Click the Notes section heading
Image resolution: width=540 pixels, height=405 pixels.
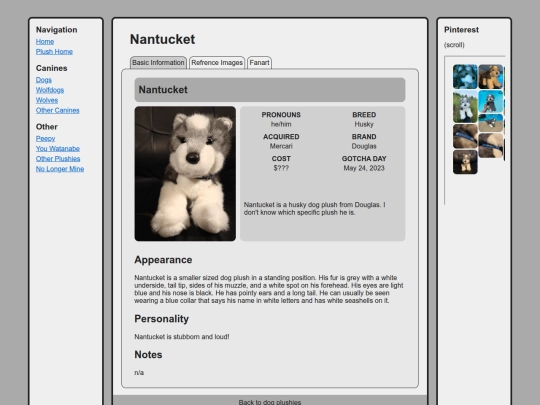148,355
